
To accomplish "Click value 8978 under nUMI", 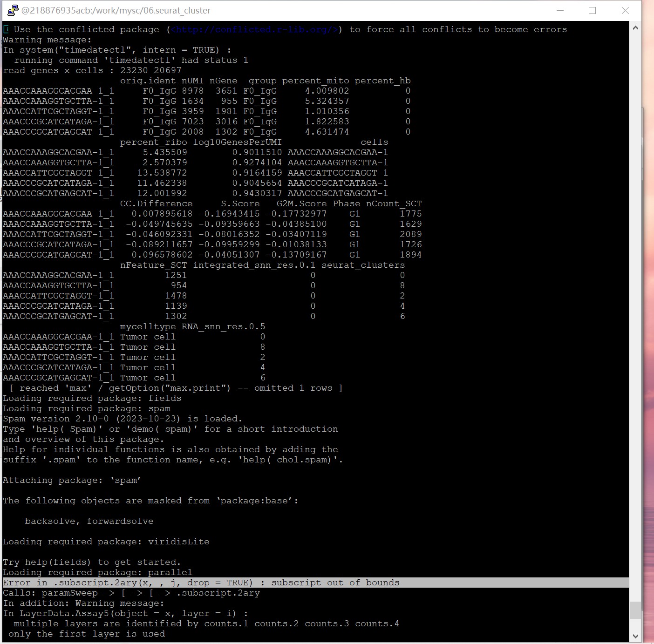I will point(193,91).
